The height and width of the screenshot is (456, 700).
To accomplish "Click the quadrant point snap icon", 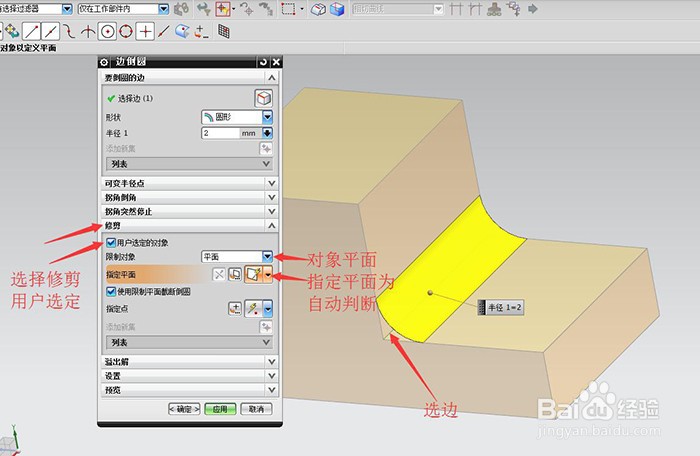I will pyautogui.click(x=126, y=32).
